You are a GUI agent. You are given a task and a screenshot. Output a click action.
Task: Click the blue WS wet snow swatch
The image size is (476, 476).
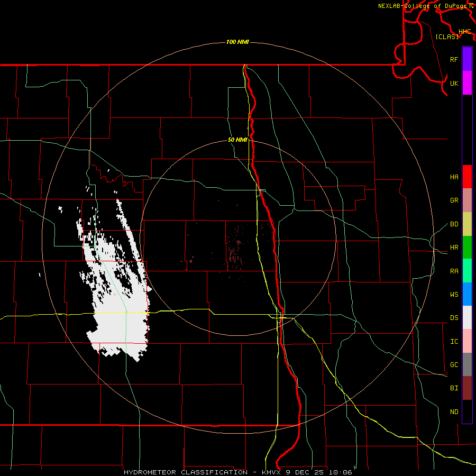[467, 294]
